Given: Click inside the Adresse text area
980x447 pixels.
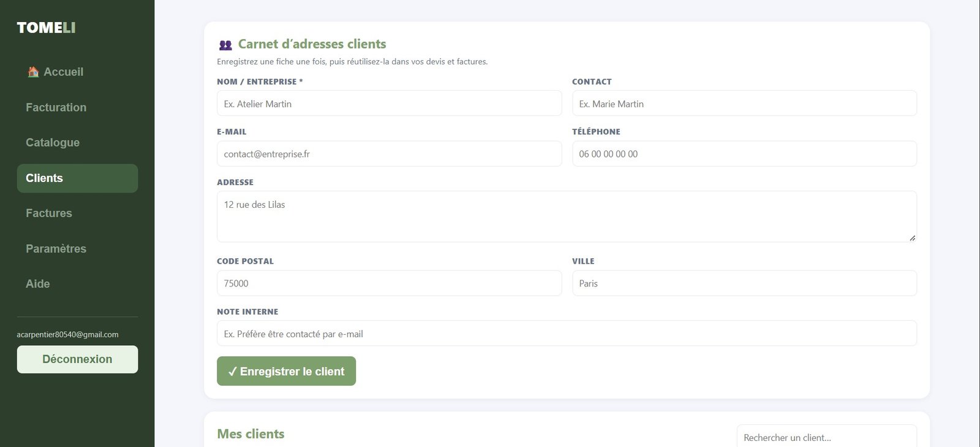Looking at the screenshot, I should click(x=567, y=216).
